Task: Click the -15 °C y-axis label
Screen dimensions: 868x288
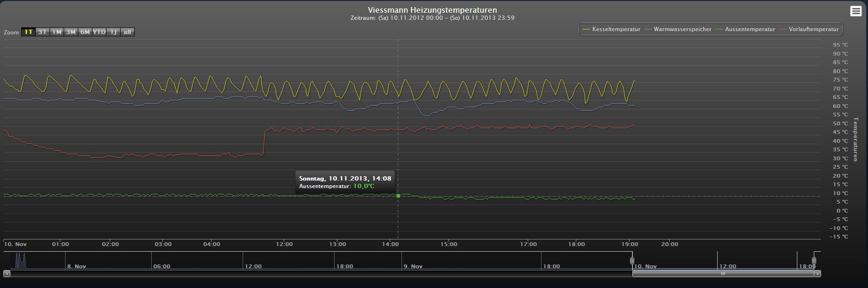Action: click(x=839, y=237)
